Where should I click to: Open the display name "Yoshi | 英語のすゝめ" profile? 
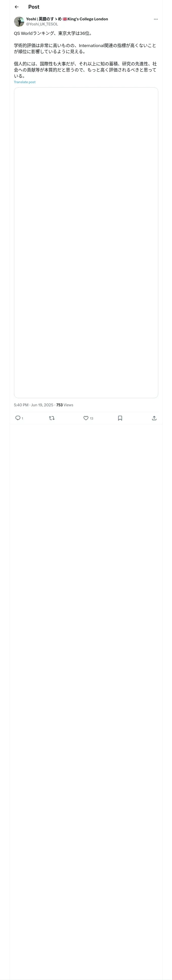coord(44,19)
